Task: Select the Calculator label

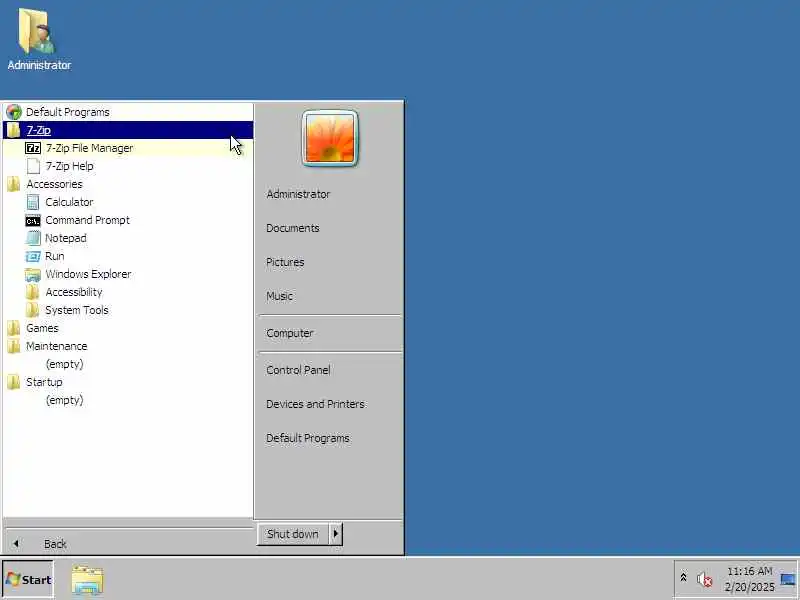Action: pos(69,202)
